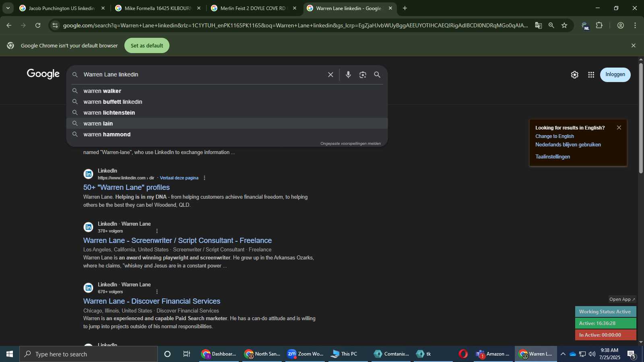
Task: Open Warren Lane Discover Financial Services result
Action: click(x=152, y=301)
